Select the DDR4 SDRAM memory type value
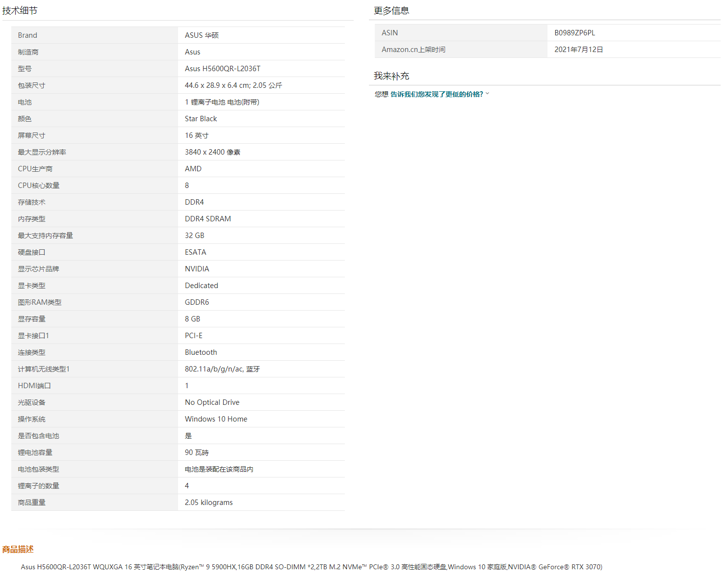Screen dimensions: 728x583 coord(208,219)
